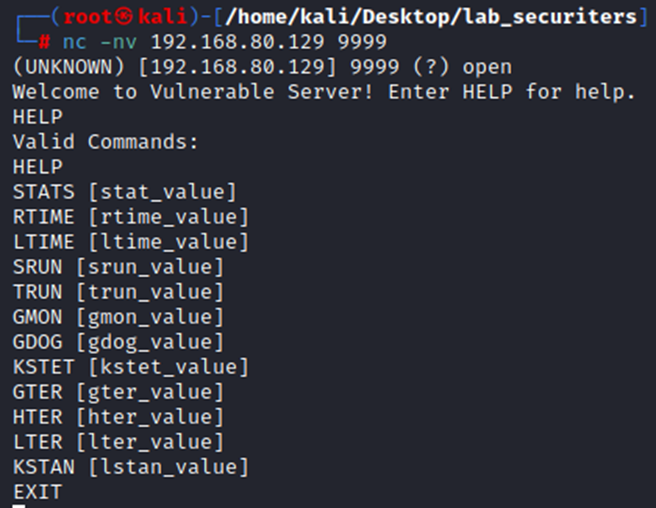Click the RTIME [rtime_value] line
Image resolution: width=656 pixels, height=508 pixels.
click(x=131, y=217)
